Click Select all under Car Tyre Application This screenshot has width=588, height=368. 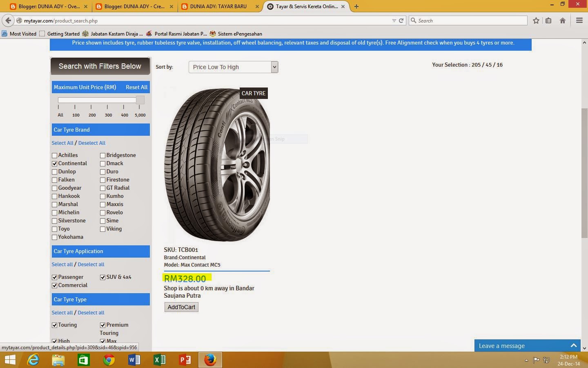62,264
